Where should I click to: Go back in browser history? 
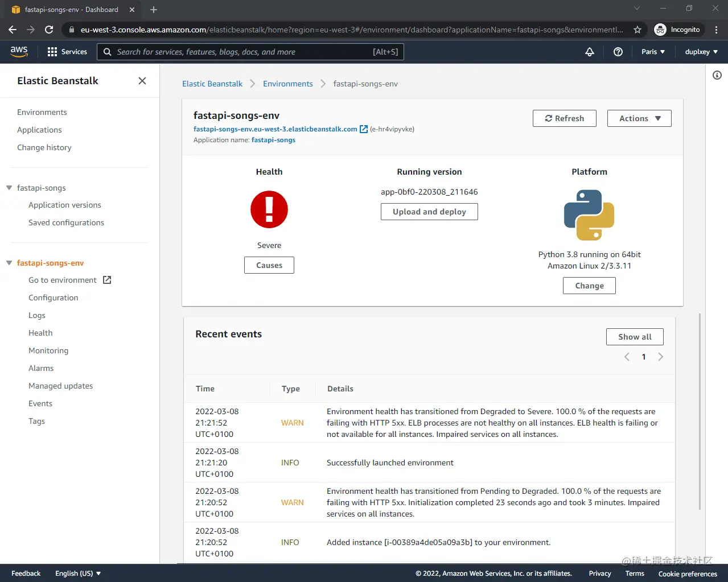[13, 30]
